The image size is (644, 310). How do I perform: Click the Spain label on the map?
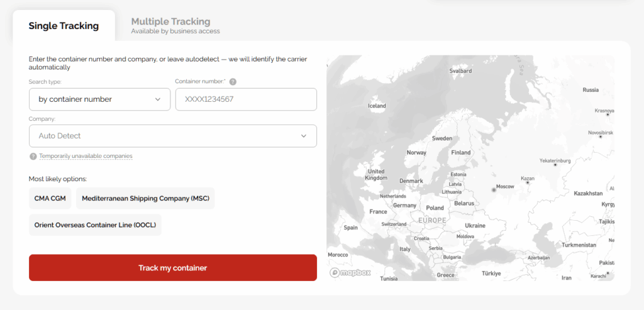(x=351, y=228)
